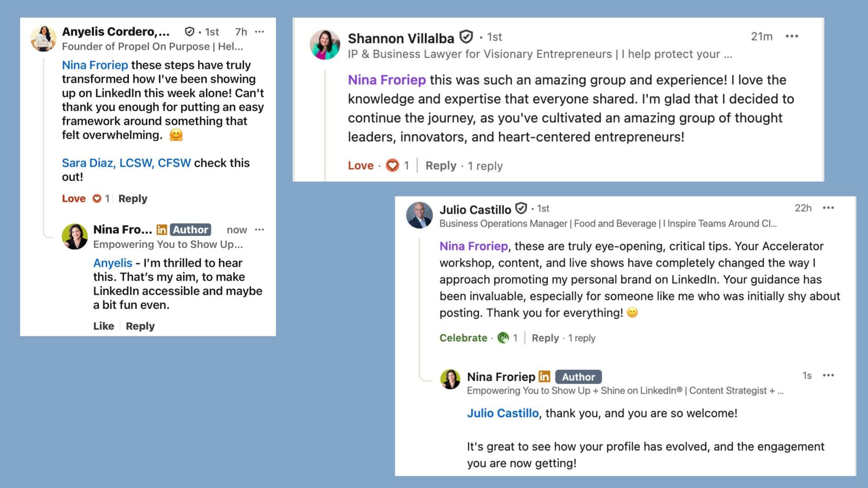Reply to Shannon Villalba's comment
Image resolution: width=868 pixels, height=488 pixels.
(x=441, y=165)
